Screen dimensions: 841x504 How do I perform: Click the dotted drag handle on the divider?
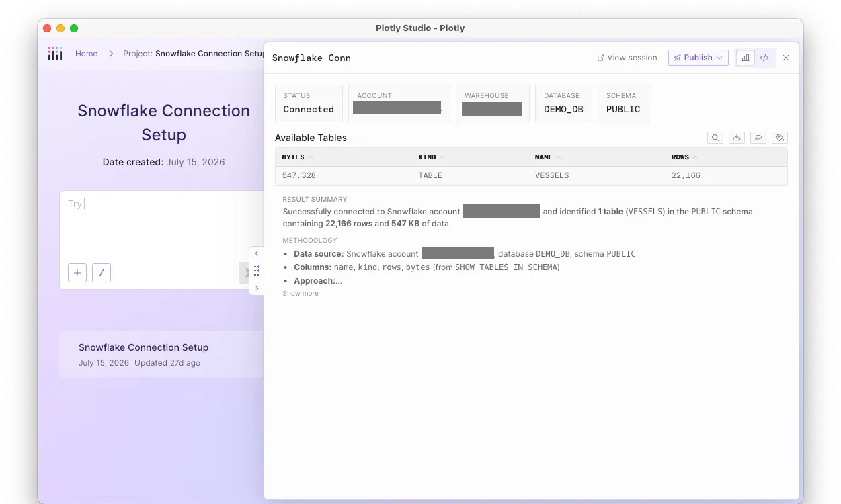tap(257, 271)
